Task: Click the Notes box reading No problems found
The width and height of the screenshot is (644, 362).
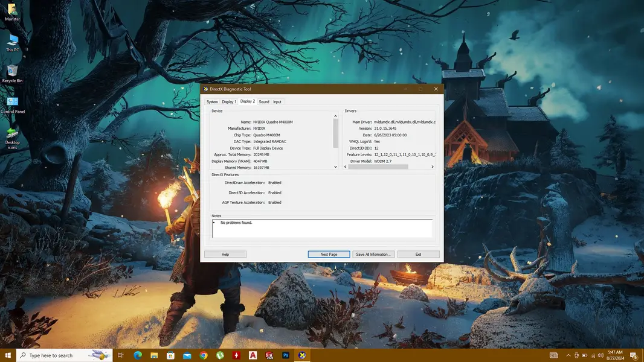Action: click(323, 228)
